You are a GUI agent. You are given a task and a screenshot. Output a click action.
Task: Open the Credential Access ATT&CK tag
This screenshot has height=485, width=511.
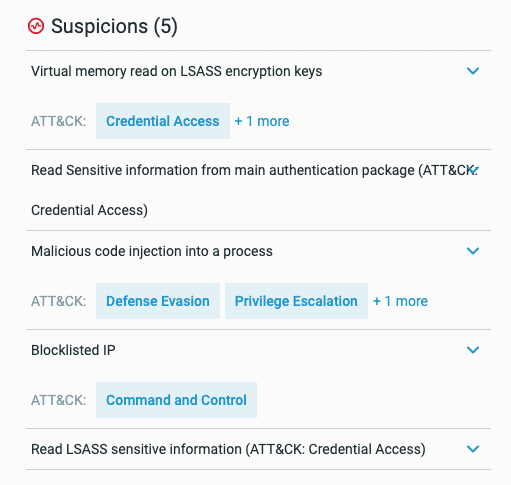163,121
